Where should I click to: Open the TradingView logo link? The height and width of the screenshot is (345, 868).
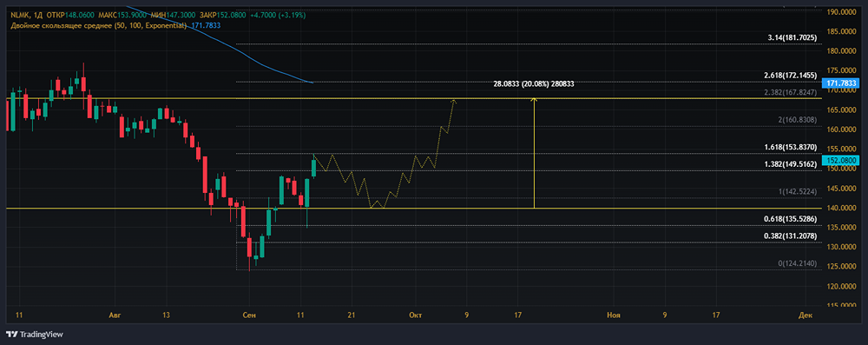[x=35, y=335]
